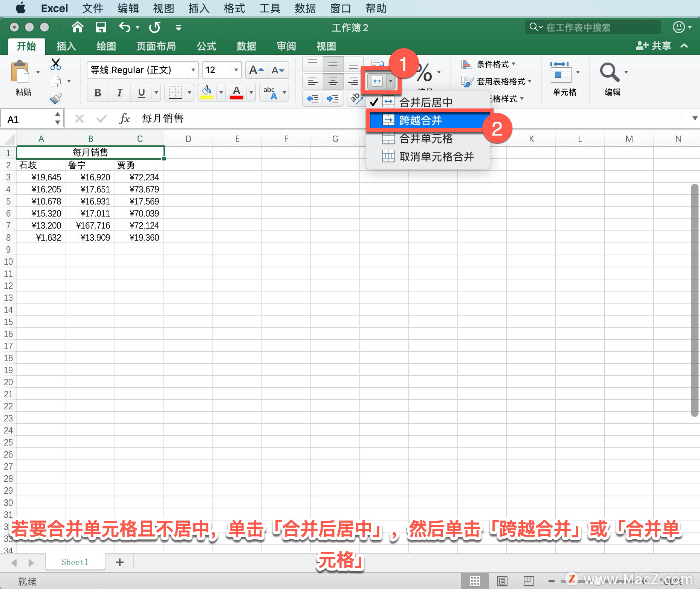Image resolution: width=700 pixels, height=589 pixels.
Task: Click the vertical scrollbar
Action: pos(695,300)
